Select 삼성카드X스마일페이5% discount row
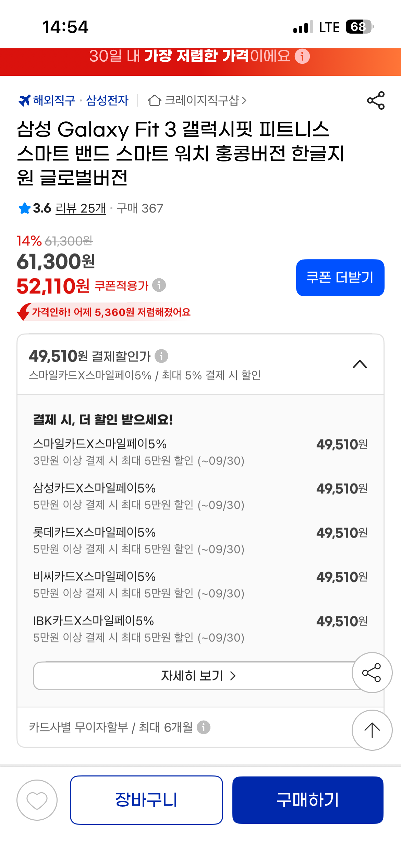 pyautogui.click(x=200, y=496)
